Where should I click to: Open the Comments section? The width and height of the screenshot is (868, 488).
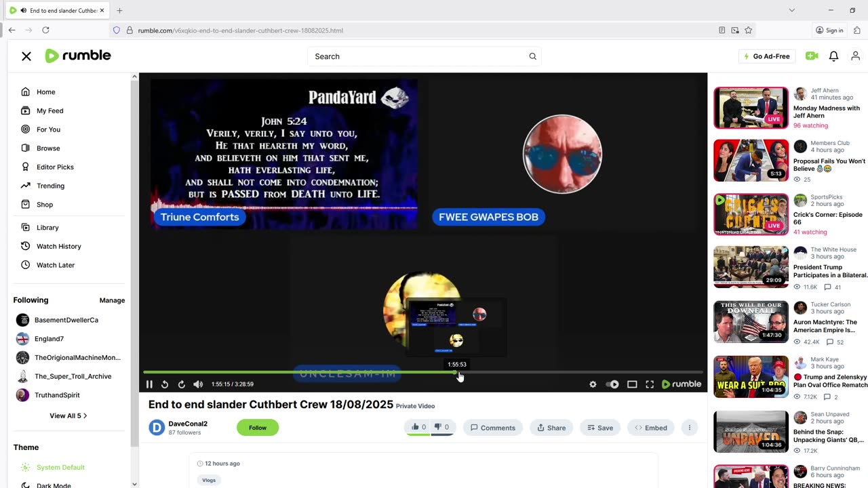click(493, 428)
